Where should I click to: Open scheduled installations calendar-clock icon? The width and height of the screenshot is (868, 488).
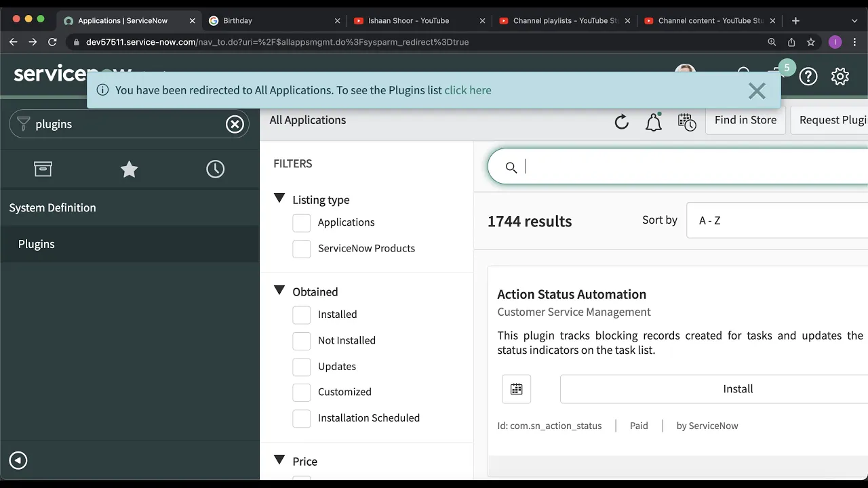click(x=687, y=122)
